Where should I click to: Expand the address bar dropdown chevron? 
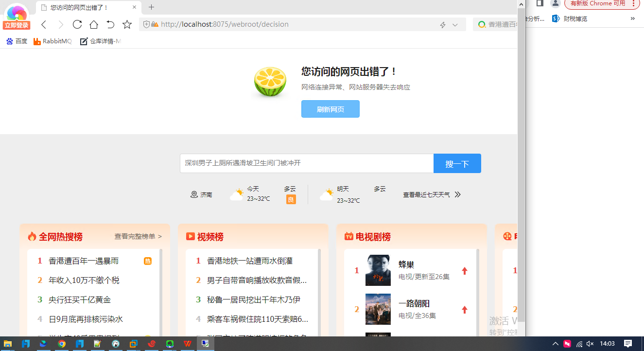455,25
